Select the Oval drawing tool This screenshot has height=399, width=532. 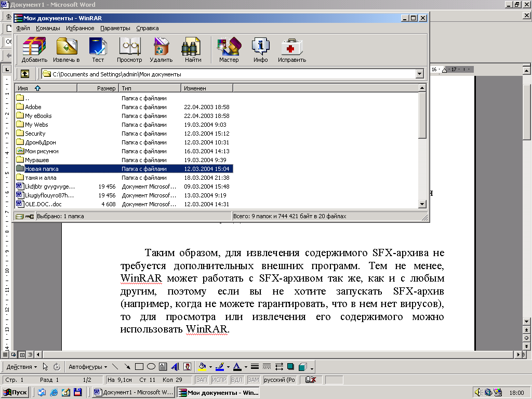(x=151, y=367)
